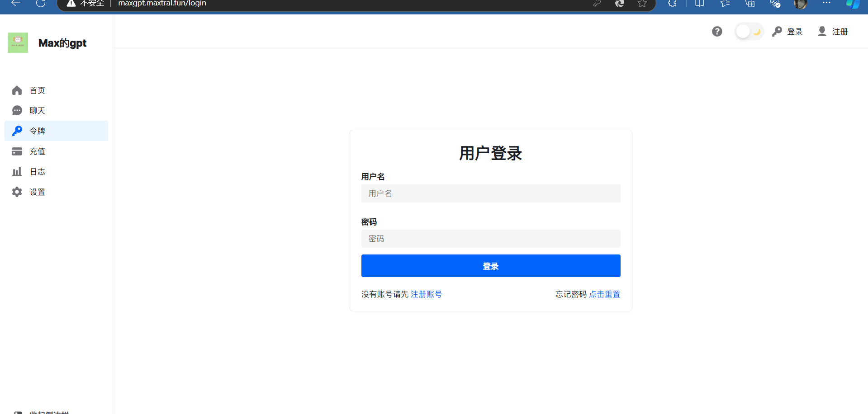
Task: Click the 没有账号请先 text
Action: tap(385, 294)
